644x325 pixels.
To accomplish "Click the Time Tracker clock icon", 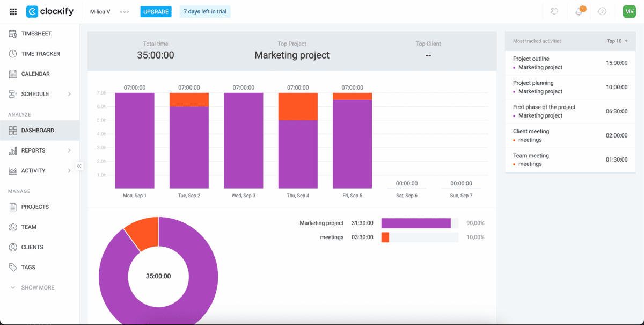I will point(13,54).
